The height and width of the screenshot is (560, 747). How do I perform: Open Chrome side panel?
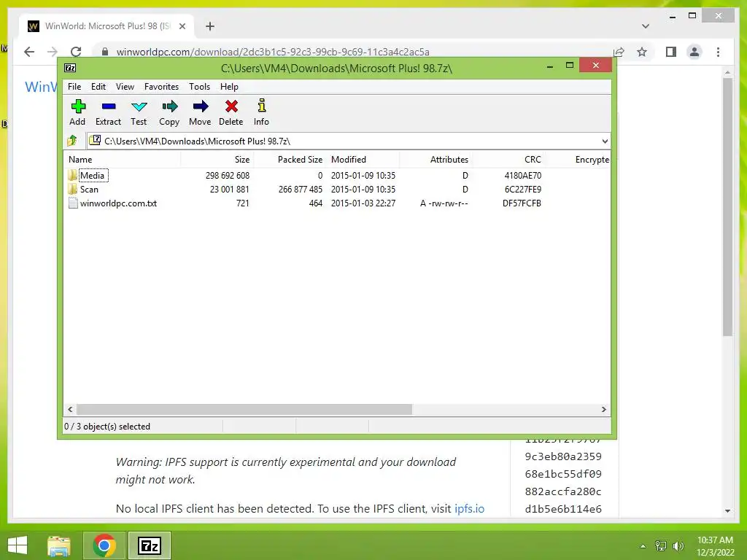click(671, 52)
